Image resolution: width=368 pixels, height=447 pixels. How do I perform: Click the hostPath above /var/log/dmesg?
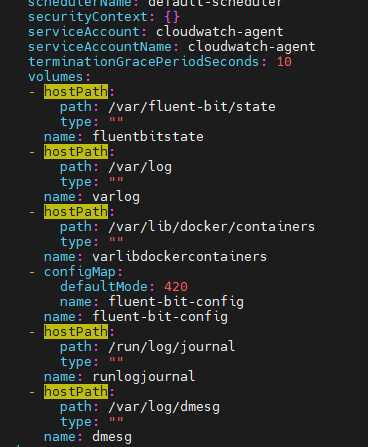(76, 391)
